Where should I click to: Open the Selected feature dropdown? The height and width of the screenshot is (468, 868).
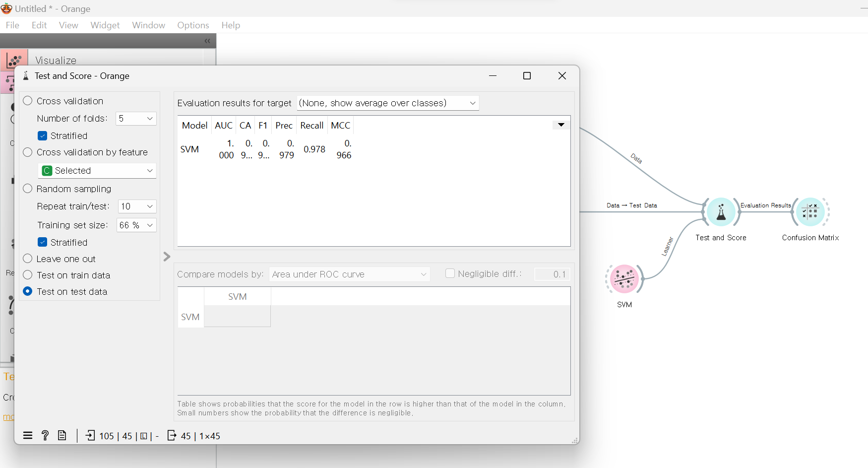[x=97, y=171]
